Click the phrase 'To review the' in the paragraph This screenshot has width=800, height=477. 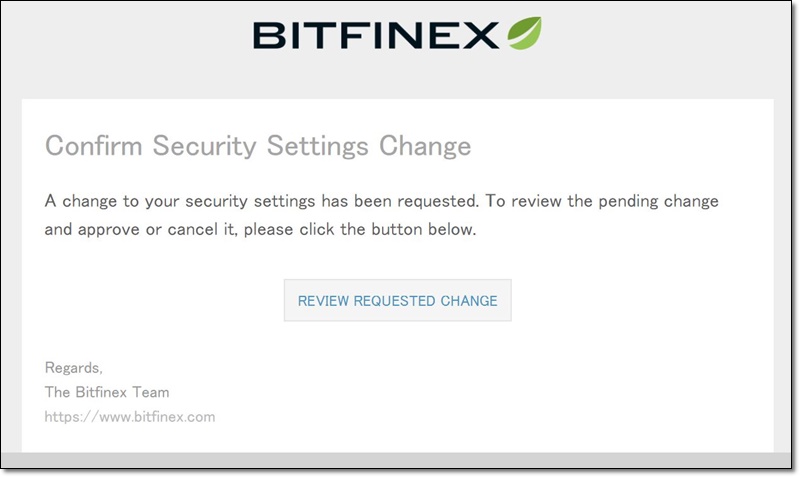(x=539, y=201)
